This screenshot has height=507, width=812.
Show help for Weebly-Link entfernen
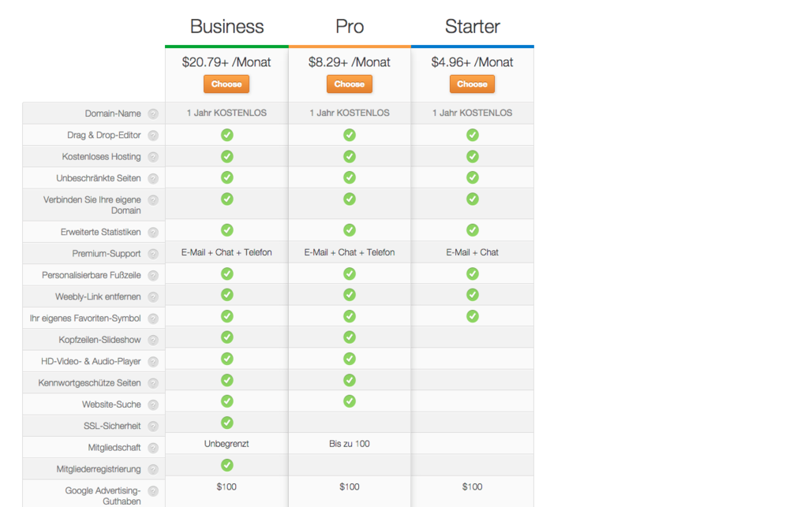pyautogui.click(x=153, y=297)
